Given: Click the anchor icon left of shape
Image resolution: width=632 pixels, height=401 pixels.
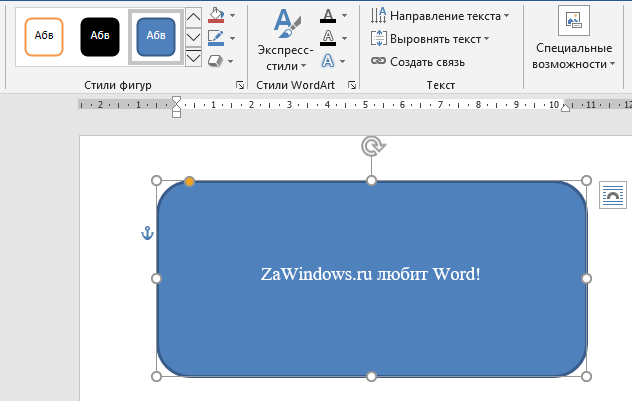Looking at the screenshot, I should (x=147, y=233).
